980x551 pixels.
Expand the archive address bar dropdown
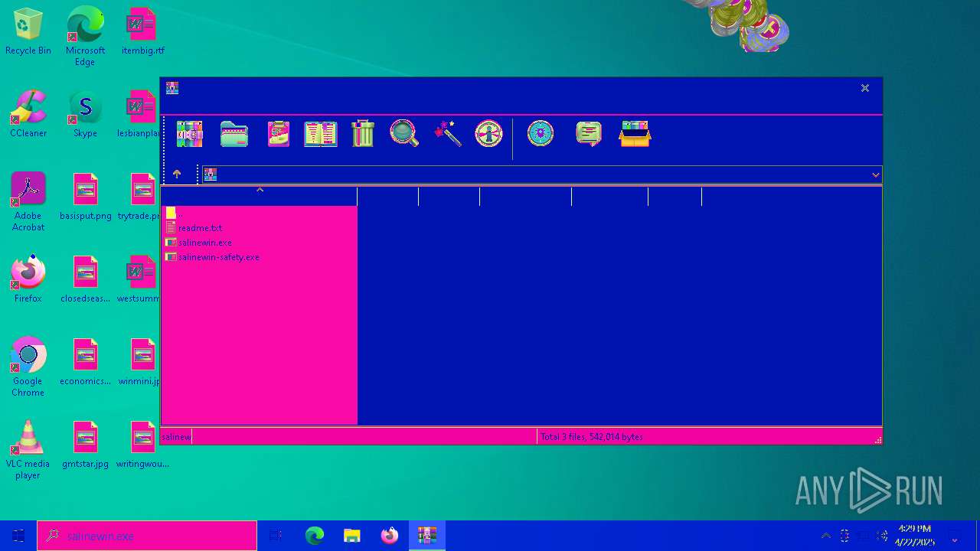[875, 174]
